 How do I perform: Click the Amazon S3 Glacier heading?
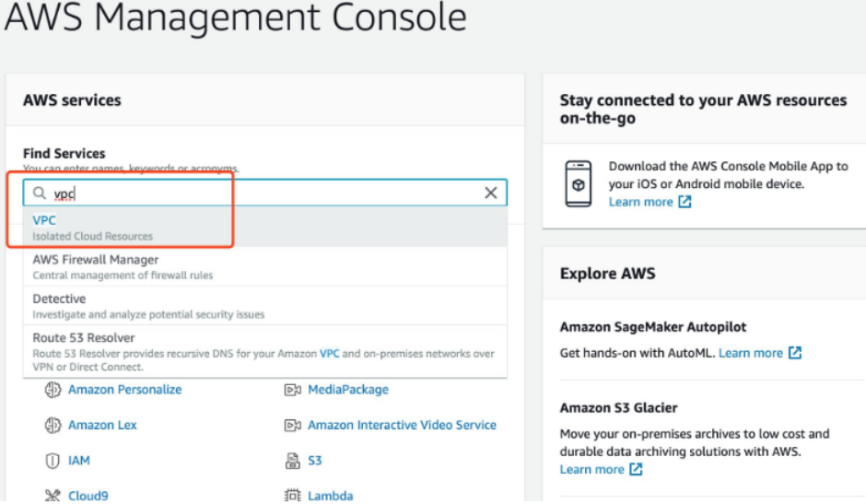(x=618, y=408)
